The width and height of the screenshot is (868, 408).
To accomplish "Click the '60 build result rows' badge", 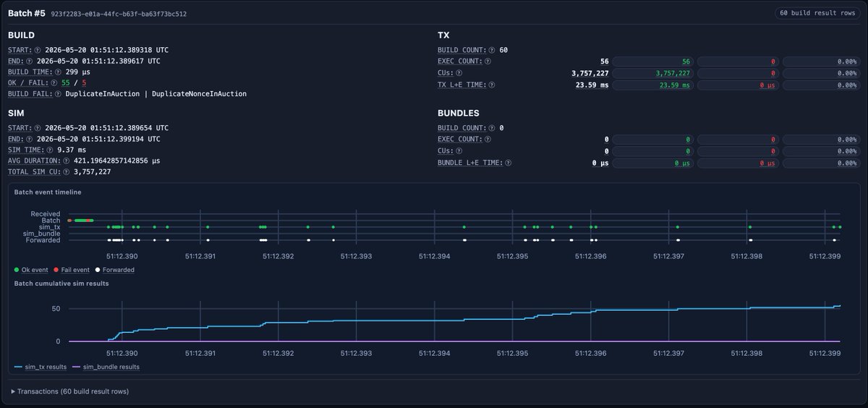I will pyautogui.click(x=817, y=12).
